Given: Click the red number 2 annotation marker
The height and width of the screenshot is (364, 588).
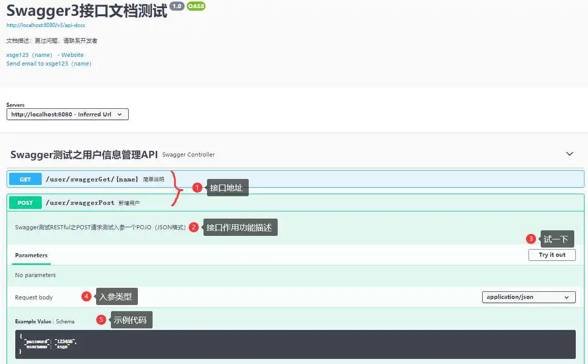Looking at the screenshot, I should coord(193,227).
